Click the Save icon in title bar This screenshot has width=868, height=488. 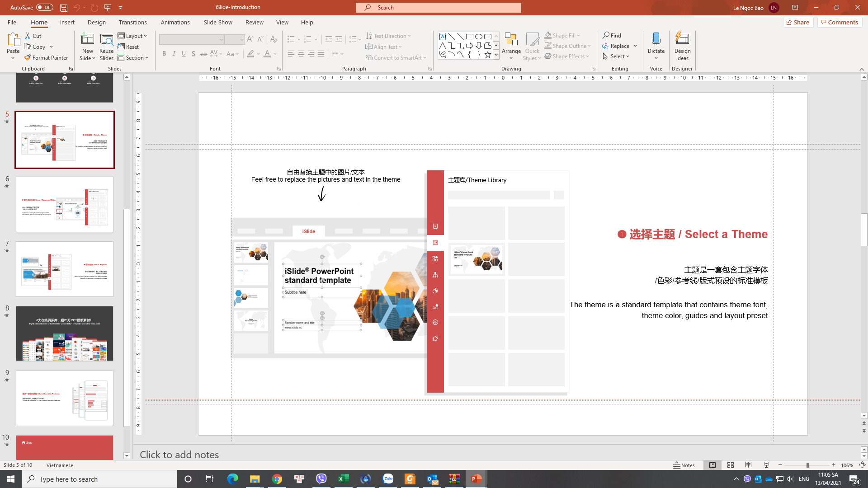(x=64, y=8)
